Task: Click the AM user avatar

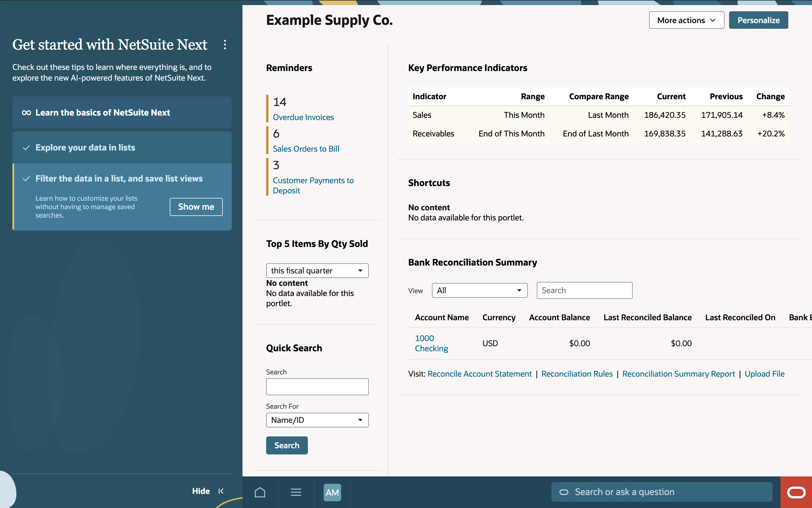Action: coord(332,492)
